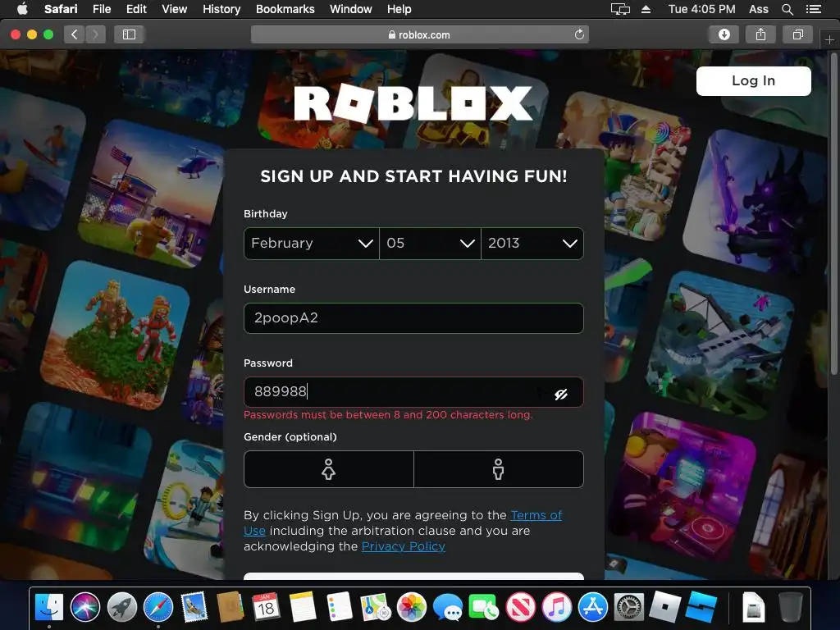
Task: Open the Apple menu
Action: (22, 9)
